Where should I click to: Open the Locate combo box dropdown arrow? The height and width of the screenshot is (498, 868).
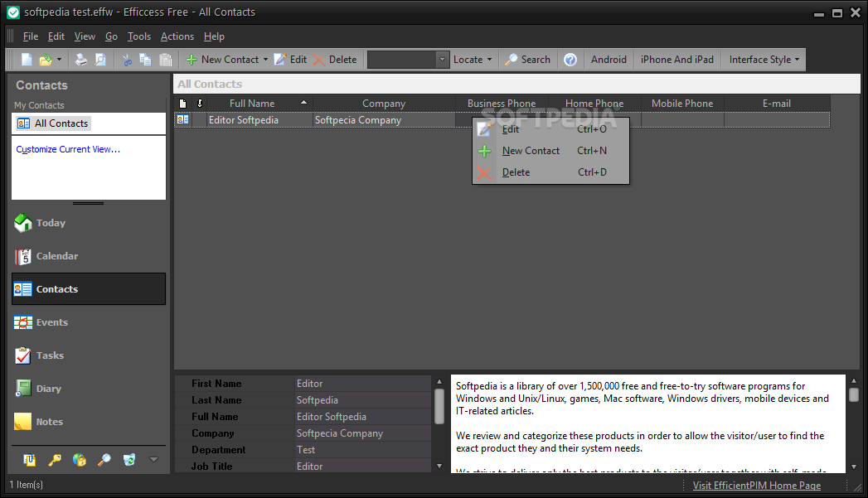[443, 59]
